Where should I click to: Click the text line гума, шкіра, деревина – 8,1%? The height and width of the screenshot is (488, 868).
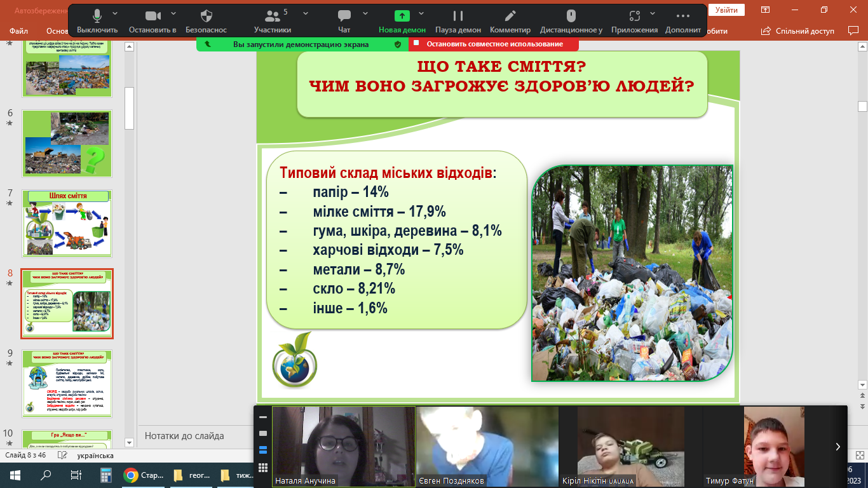pyautogui.click(x=407, y=231)
